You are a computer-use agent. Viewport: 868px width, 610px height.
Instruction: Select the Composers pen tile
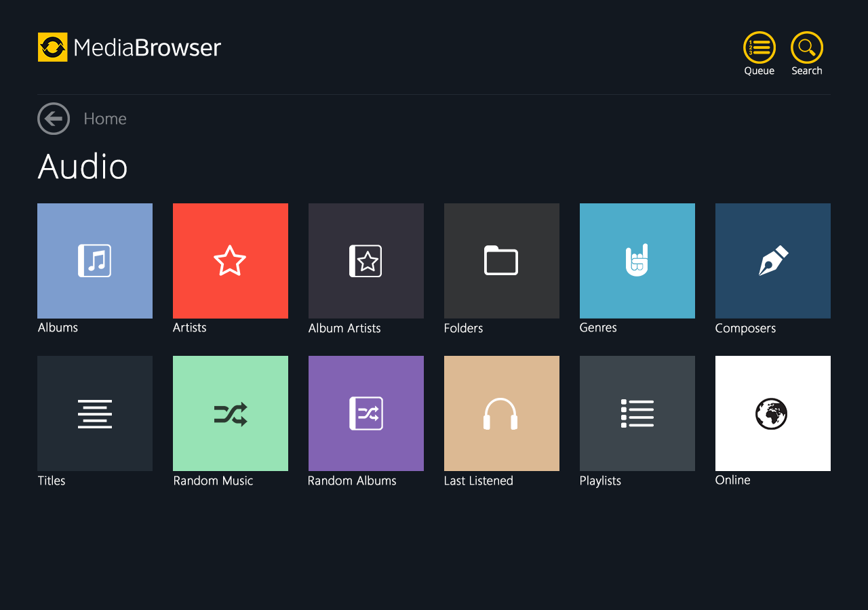(x=773, y=261)
